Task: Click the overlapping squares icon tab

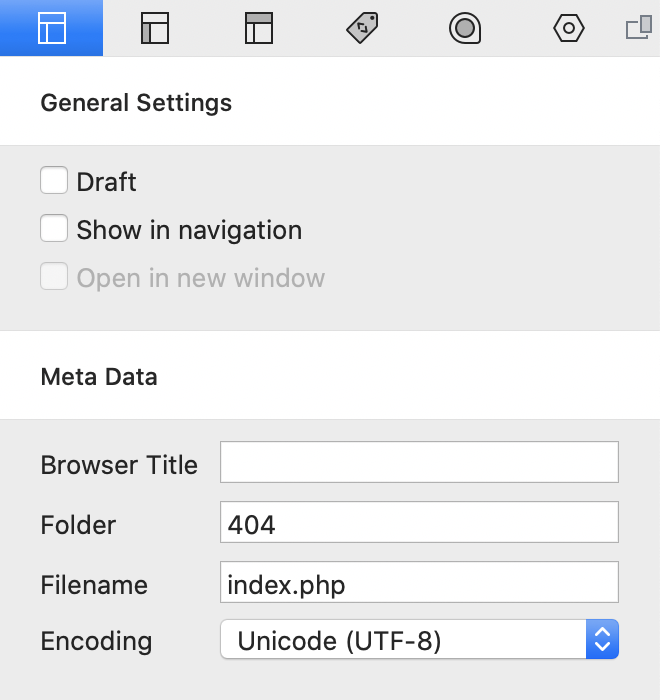Action: click(639, 28)
